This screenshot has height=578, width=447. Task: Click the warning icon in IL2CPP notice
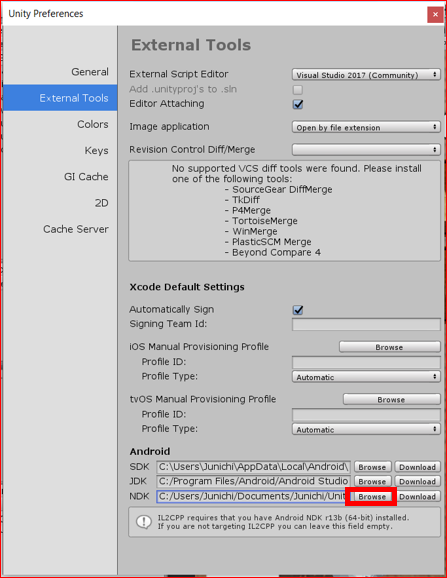click(144, 522)
